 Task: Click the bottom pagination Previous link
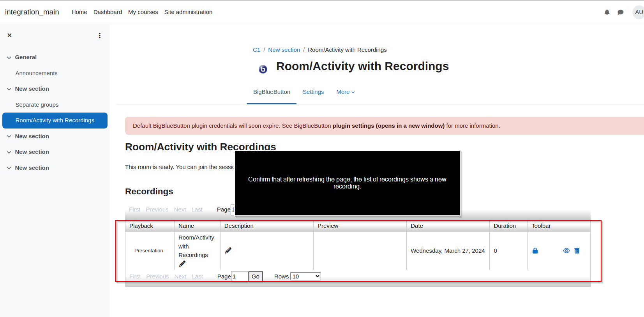pyautogui.click(x=157, y=276)
